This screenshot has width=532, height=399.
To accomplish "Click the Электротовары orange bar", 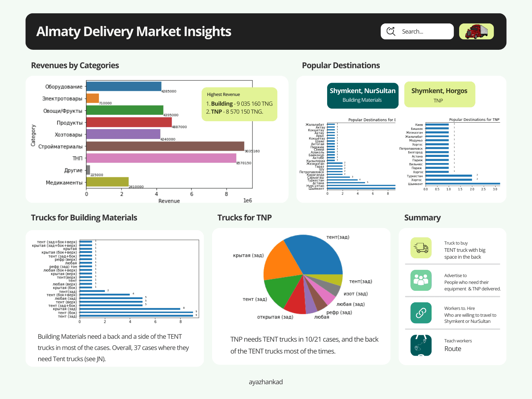I will coord(93,98).
